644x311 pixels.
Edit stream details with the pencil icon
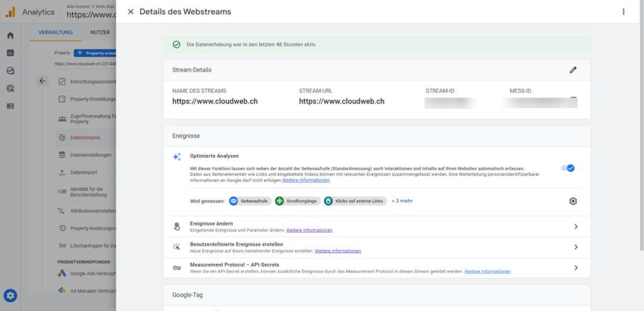click(573, 70)
